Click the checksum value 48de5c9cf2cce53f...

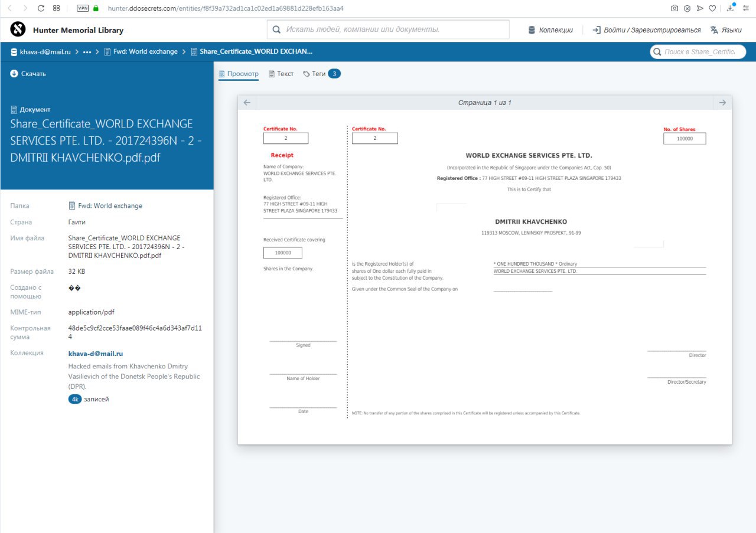pyautogui.click(x=135, y=332)
